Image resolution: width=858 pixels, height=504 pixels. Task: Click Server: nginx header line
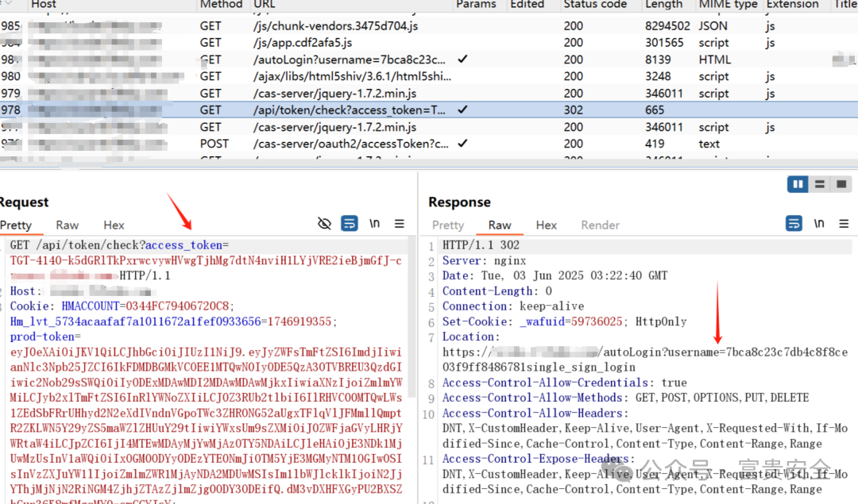(x=485, y=260)
